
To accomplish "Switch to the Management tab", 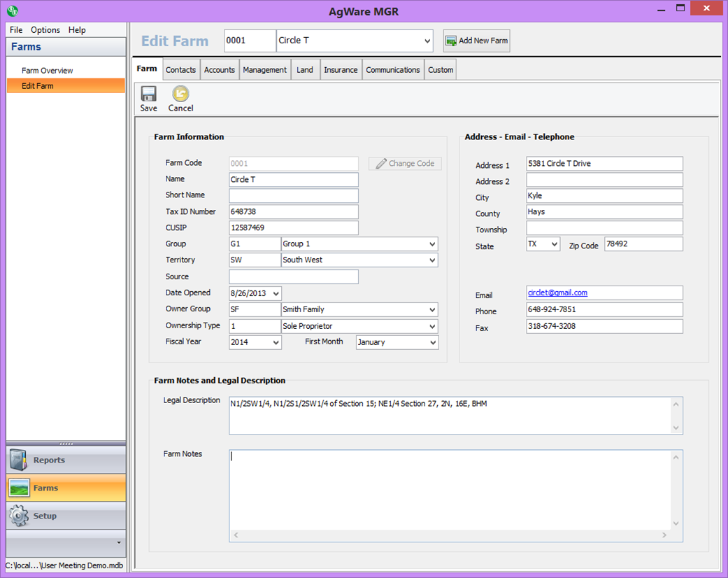I will point(264,70).
